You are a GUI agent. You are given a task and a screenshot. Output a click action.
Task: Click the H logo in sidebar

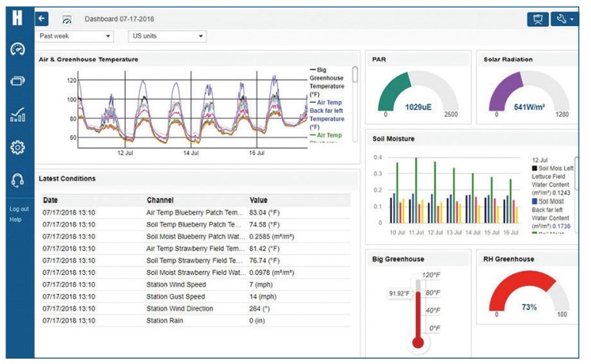[17, 18]
